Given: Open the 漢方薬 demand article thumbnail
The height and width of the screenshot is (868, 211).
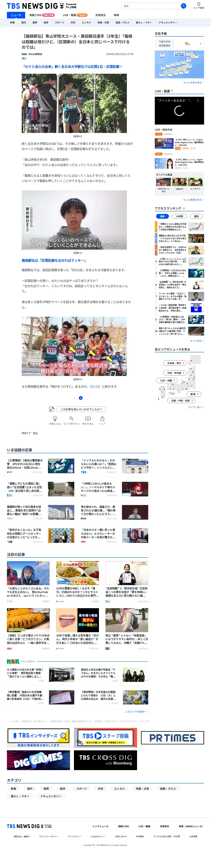Looking at the screenshot, I should [x=77, y=573].
